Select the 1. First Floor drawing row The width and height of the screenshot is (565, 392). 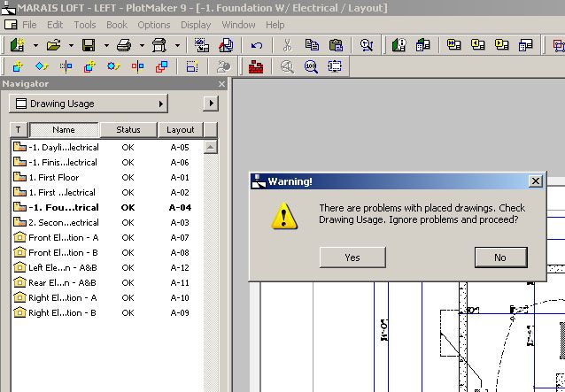[x=107, y=178]
